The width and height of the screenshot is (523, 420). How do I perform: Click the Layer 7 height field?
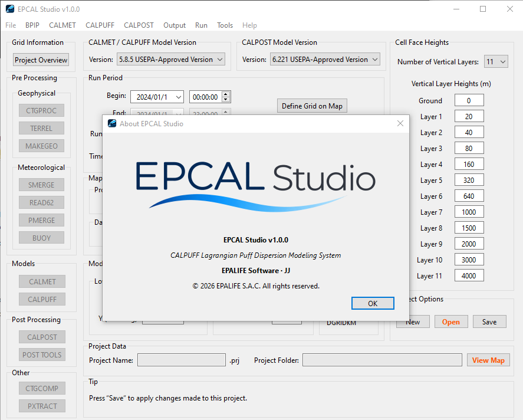(469, 212)
